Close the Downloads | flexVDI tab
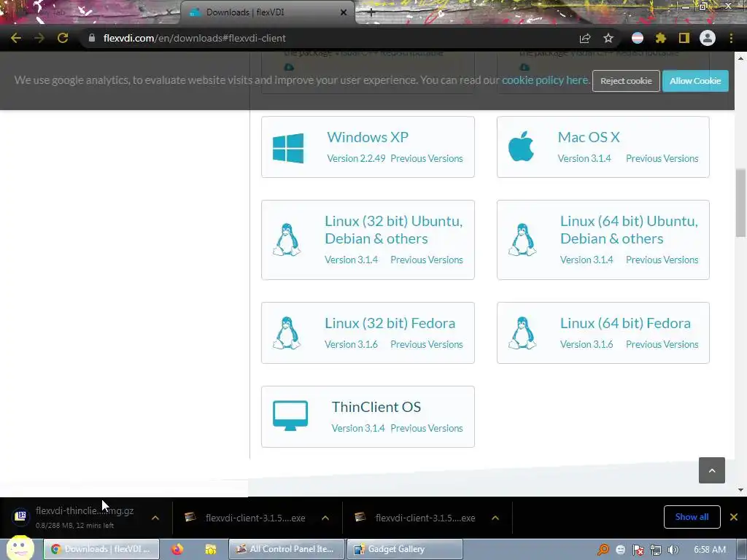 pos(344,12)
